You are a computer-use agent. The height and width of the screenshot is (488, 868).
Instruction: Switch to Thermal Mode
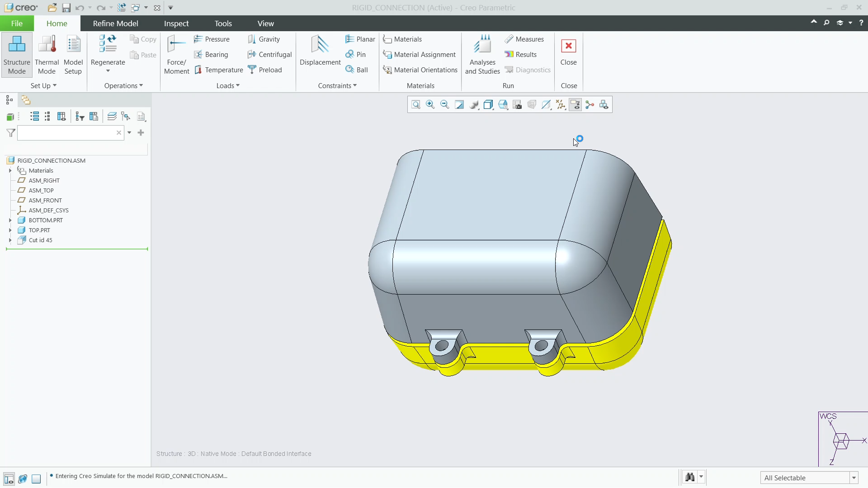tap(47, 55)
